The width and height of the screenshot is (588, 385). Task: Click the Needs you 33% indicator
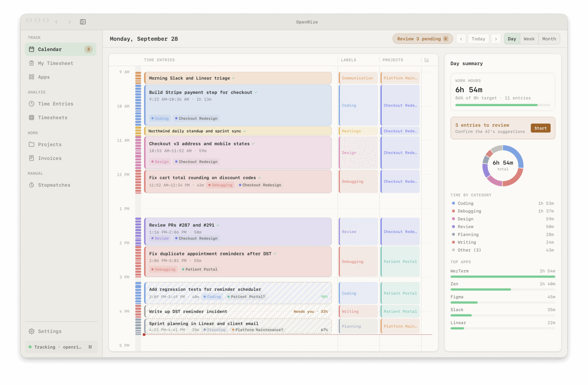tap(310, 312)
